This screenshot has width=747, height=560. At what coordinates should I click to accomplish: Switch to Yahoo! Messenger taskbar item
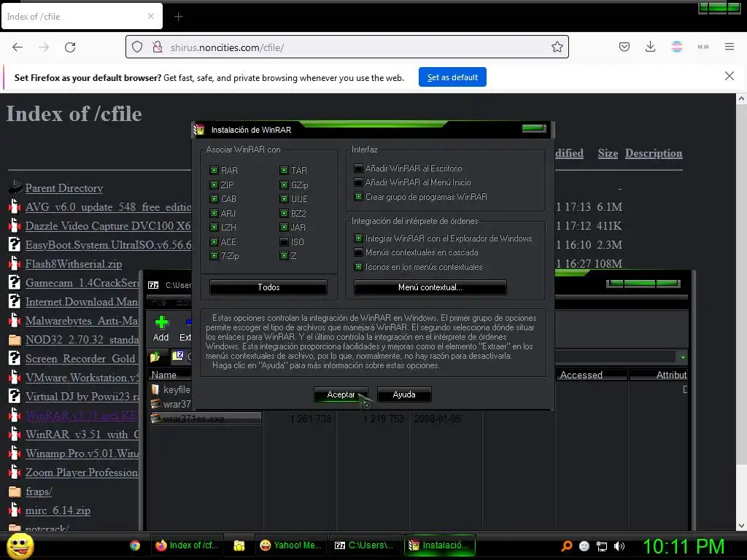coord(290,545)
